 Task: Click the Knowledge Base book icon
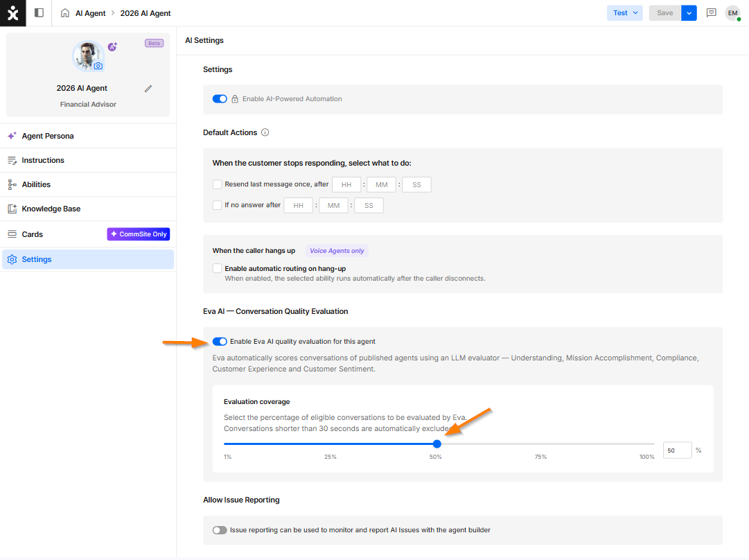12,209
